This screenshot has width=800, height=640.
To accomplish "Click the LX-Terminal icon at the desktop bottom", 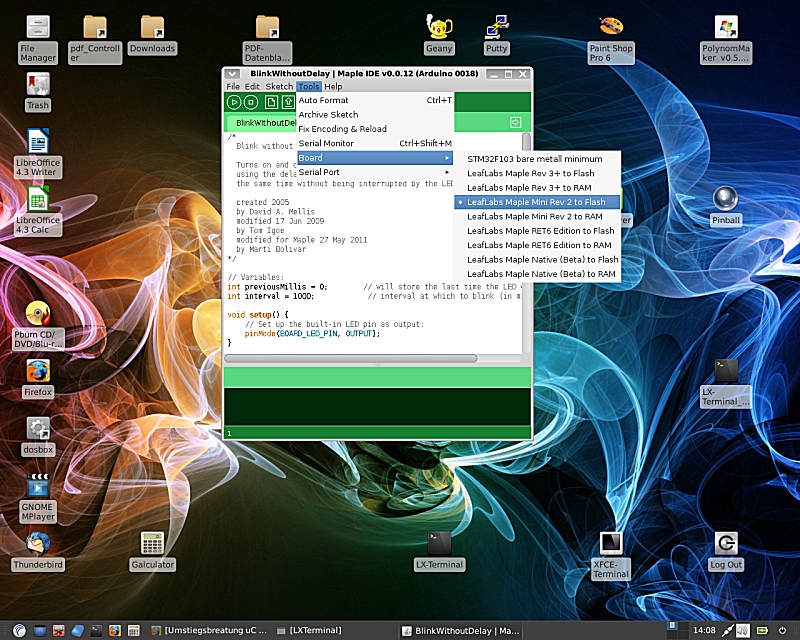I will (x=439, y=551).
